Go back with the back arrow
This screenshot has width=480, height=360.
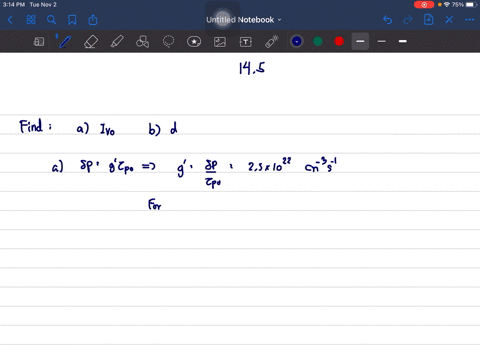coord(10,20)
